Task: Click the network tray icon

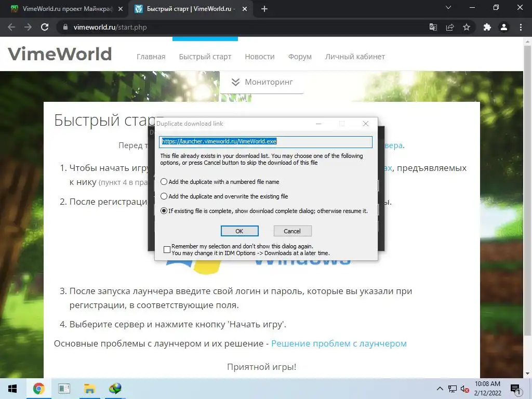Action: click(x=453, y=389)
